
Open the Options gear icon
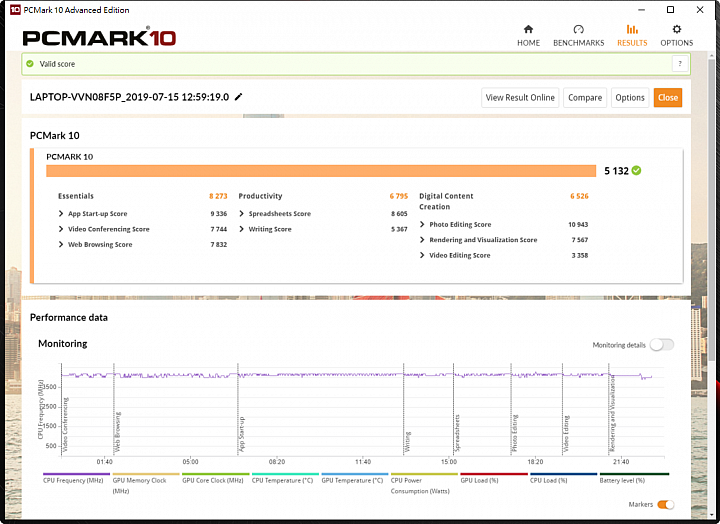coord(676,29)
